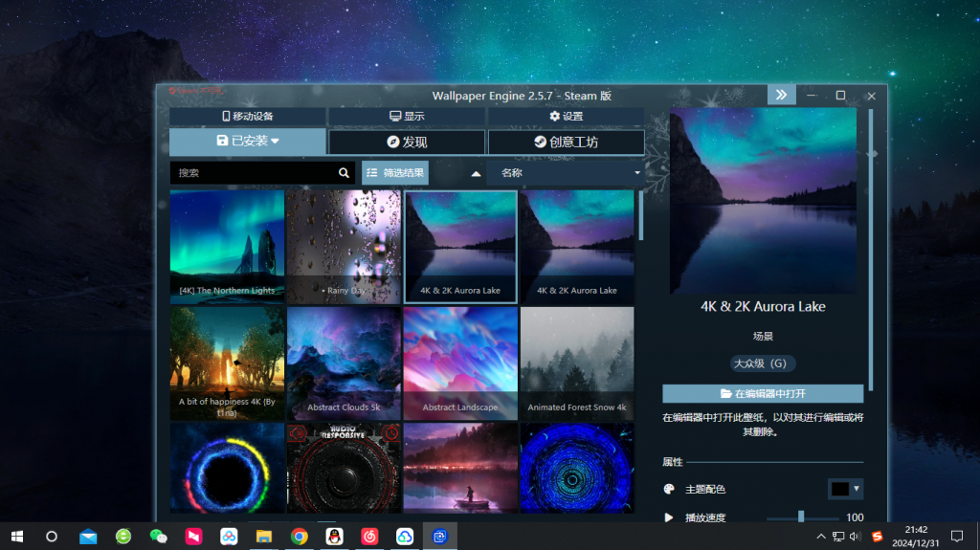Open the notification center icon
Viewport: 980px width, 550px height.
click(x=957, y=537)
